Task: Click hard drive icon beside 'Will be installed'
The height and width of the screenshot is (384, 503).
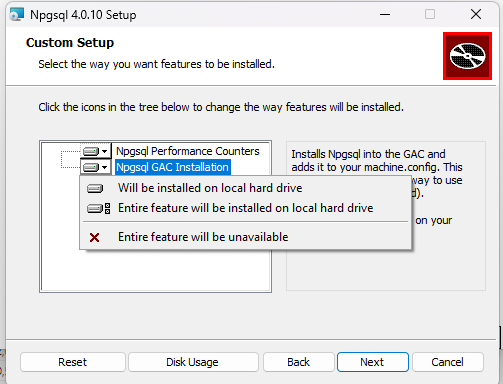Action: (95, 189)
